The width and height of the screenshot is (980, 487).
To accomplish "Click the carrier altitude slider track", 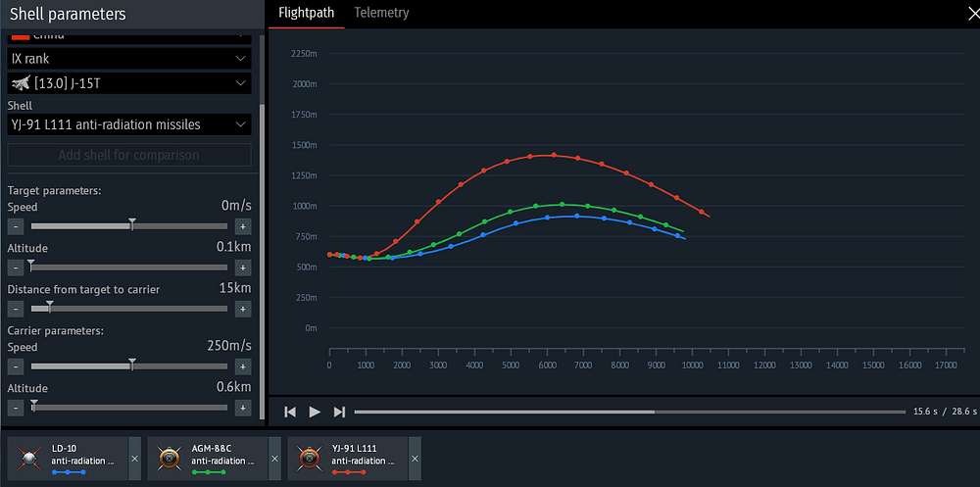I will point(129,408).
